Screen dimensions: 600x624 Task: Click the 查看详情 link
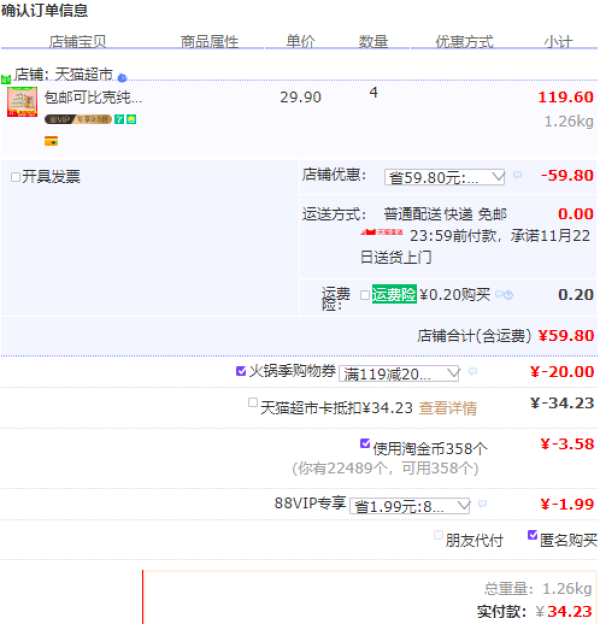pos(448,408)
